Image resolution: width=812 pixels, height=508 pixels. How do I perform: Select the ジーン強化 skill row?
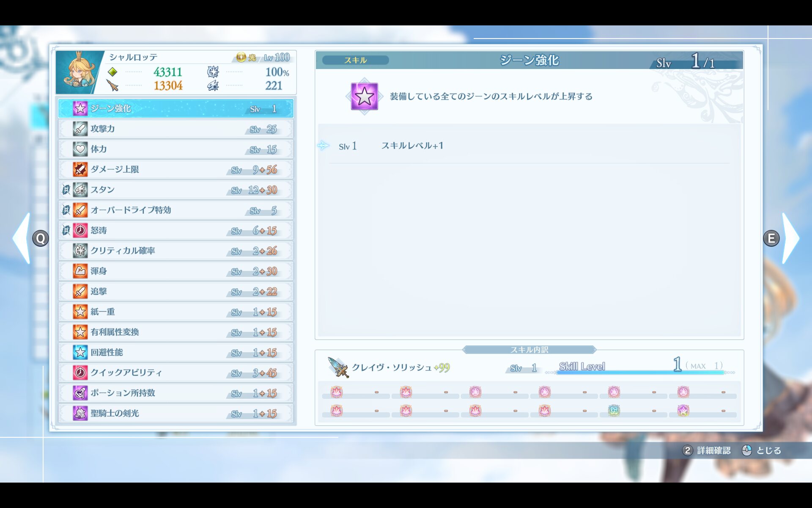click(x=176, y=109)
